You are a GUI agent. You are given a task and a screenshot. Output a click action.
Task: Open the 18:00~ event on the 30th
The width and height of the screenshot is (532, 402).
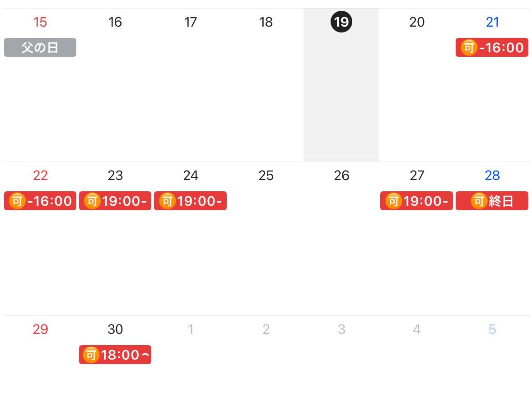pos(115,355)
